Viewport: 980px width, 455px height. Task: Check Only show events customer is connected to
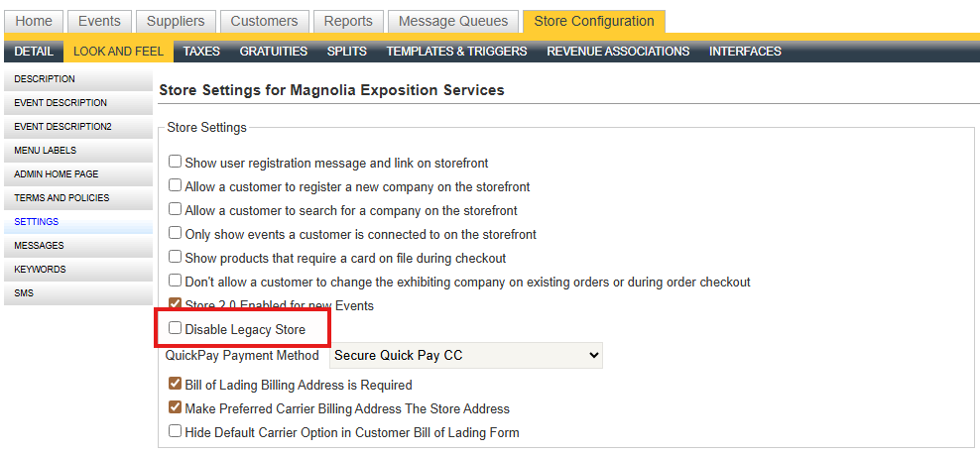pos(176,234)
